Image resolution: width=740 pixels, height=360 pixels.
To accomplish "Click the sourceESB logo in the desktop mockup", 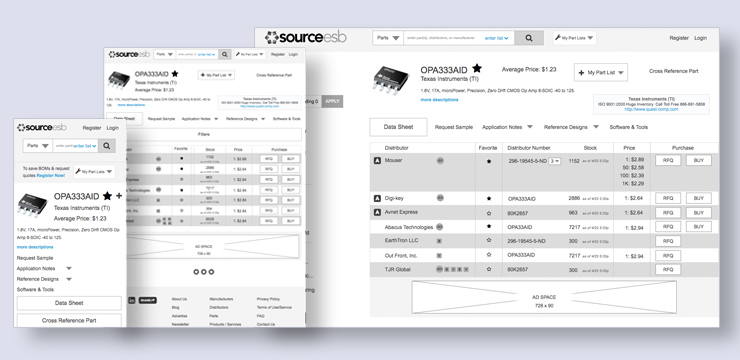I will tap(305, 37).
